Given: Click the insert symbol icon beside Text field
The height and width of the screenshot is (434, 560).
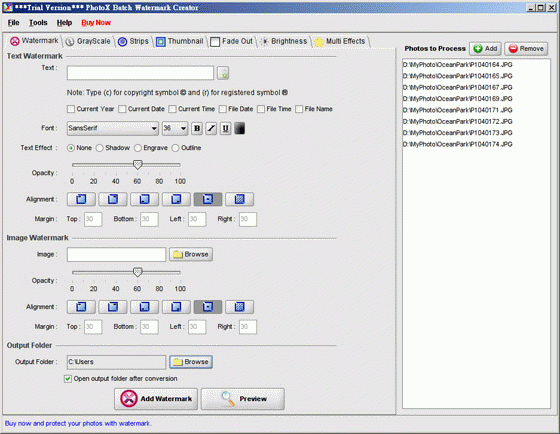Looking at the screenshot, I should coord(223,73).
